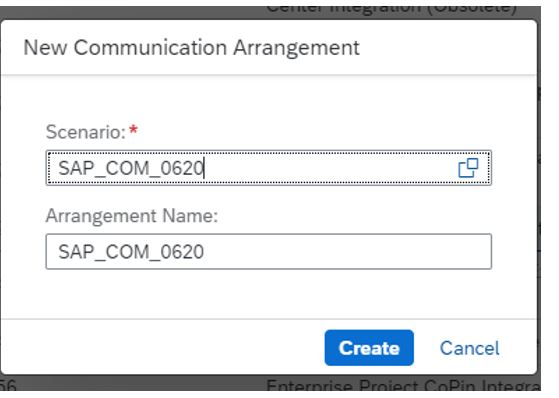
Task: Click the Scenario field label
Action: click(x=86, y=132)
